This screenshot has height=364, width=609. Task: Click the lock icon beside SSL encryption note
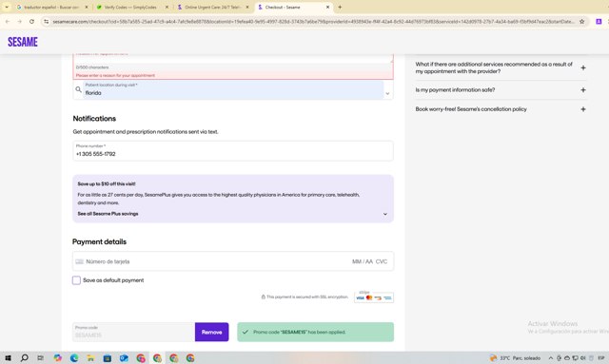[263, 297]
